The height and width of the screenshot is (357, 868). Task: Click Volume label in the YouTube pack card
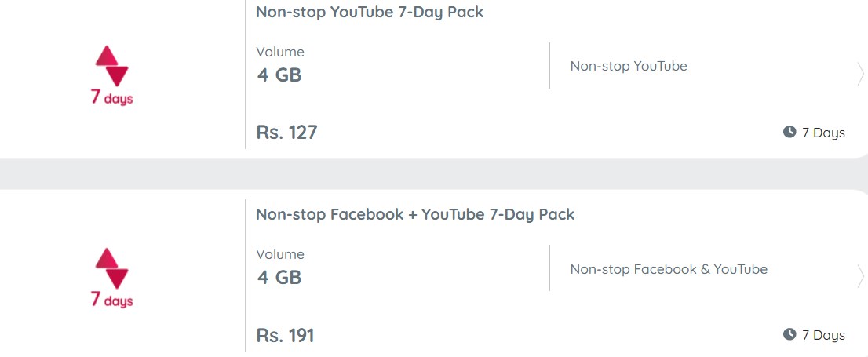pyautogui.click(x=280, y=52)
